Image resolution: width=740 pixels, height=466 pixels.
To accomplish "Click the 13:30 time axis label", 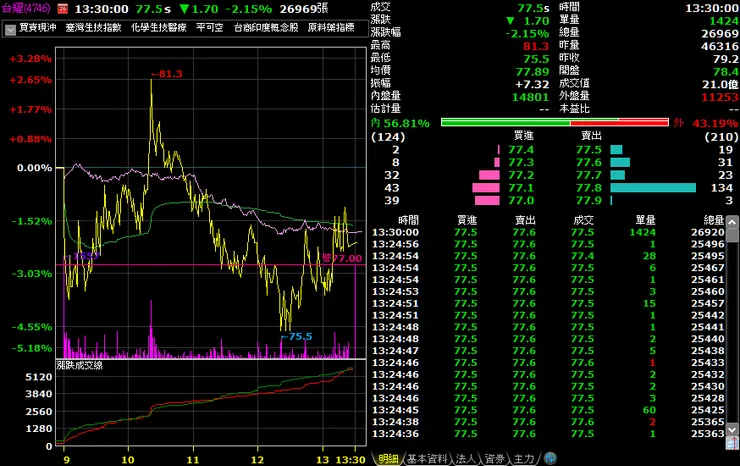I will pos(350,460).
